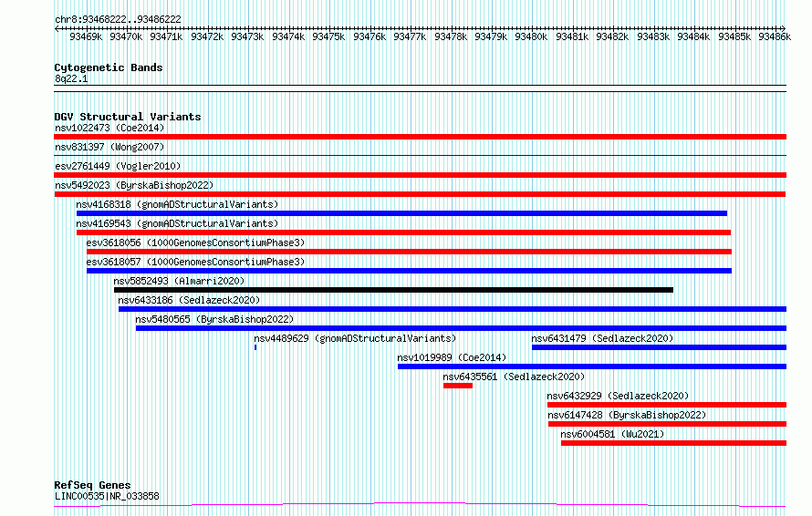Click the RefSeq Genes track heading
This screenshot has height=516, width=812.
pyautogui.click(x=92, y=485)
